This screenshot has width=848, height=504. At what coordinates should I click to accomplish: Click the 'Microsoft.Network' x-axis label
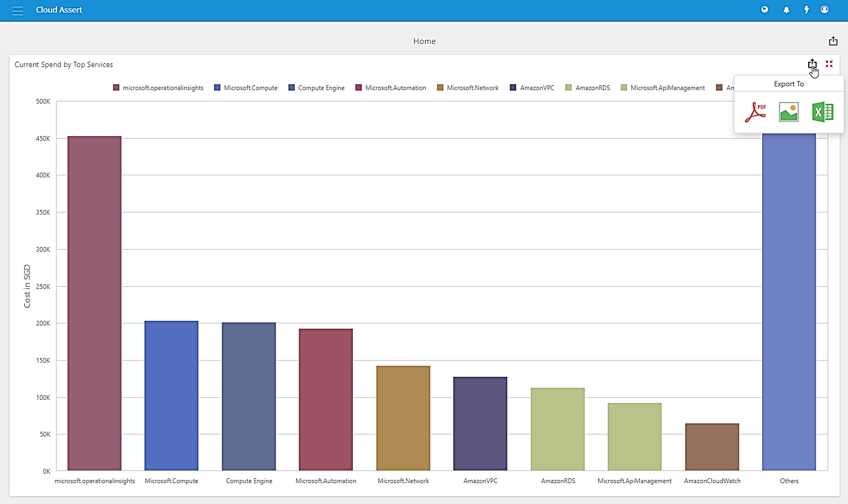tap(403, 481)
